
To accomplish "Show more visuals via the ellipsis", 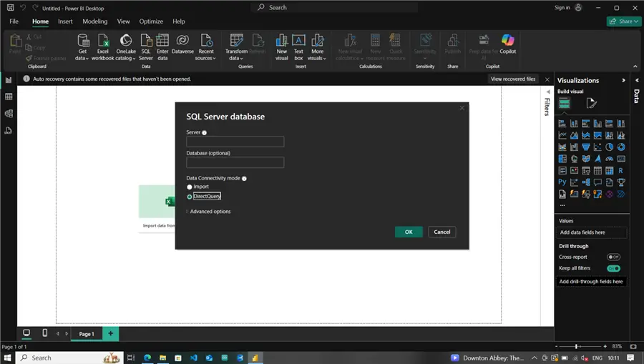I will (x=562, y=205).
